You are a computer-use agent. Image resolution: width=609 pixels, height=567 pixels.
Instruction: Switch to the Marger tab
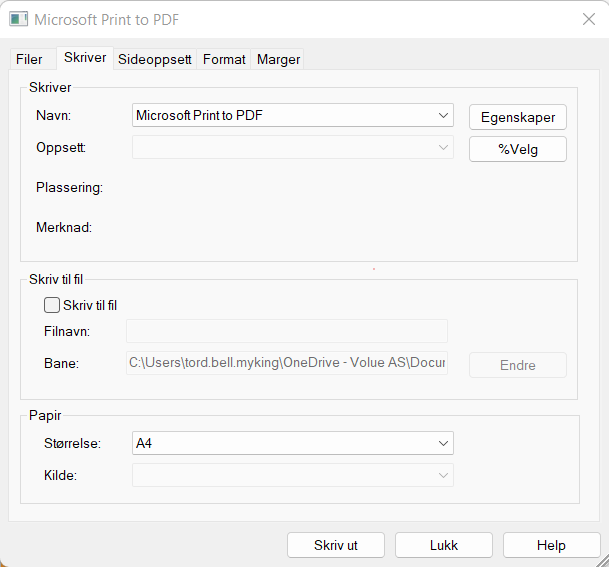tap(278, 59)
